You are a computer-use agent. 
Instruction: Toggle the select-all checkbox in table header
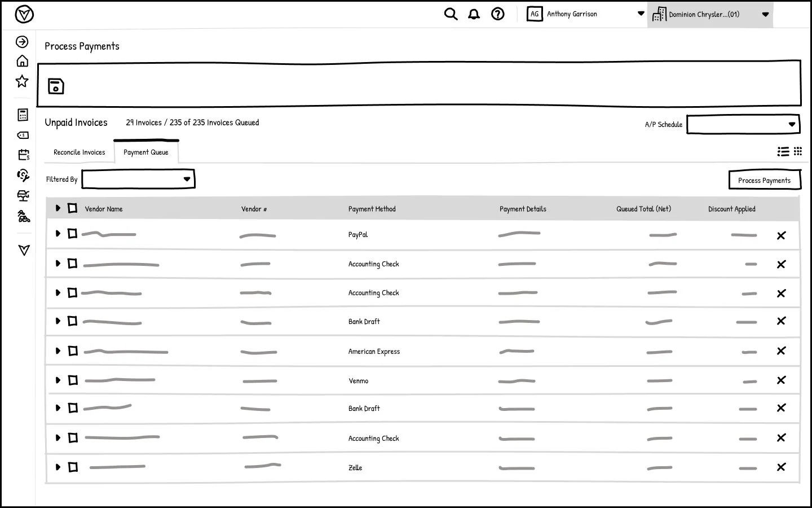tap(72, 208)
